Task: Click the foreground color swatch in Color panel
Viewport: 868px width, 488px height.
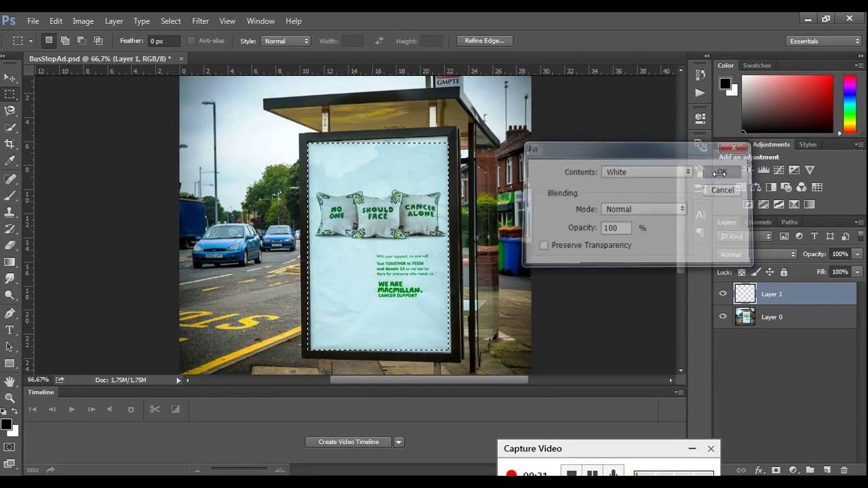Action: tap(725, 83)
